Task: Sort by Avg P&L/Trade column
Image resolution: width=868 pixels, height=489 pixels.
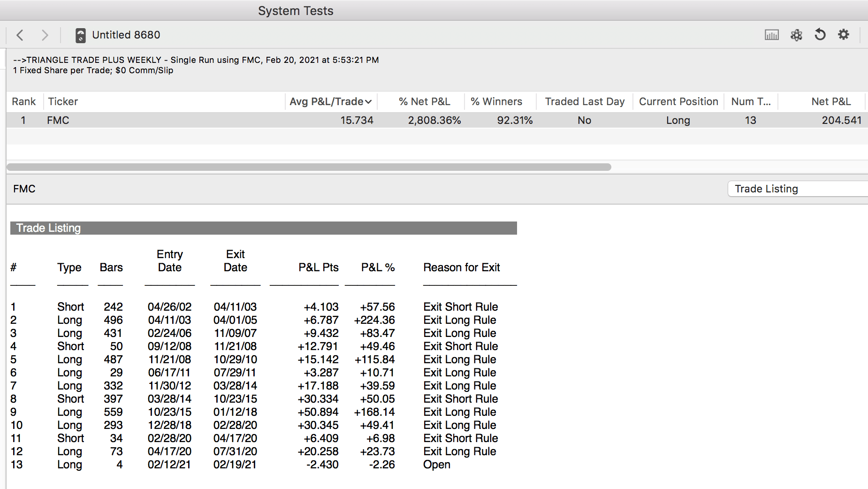Action: [331, 101]
